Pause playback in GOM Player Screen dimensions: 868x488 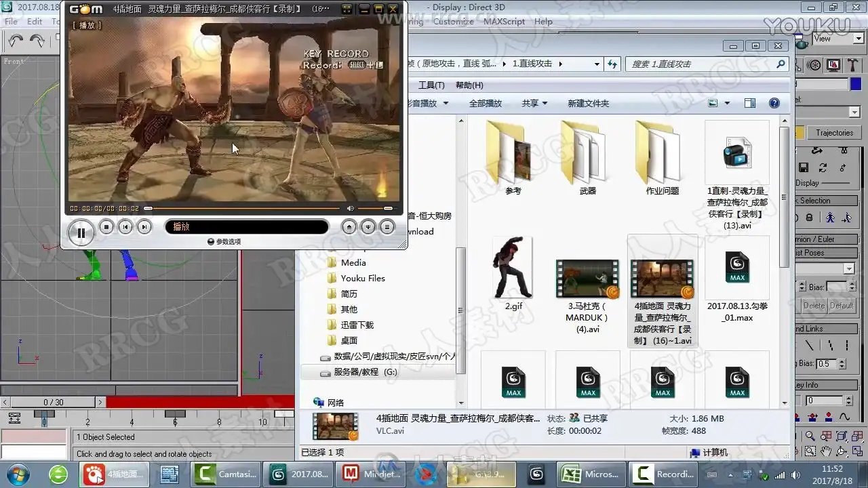[x=81, y=233]
